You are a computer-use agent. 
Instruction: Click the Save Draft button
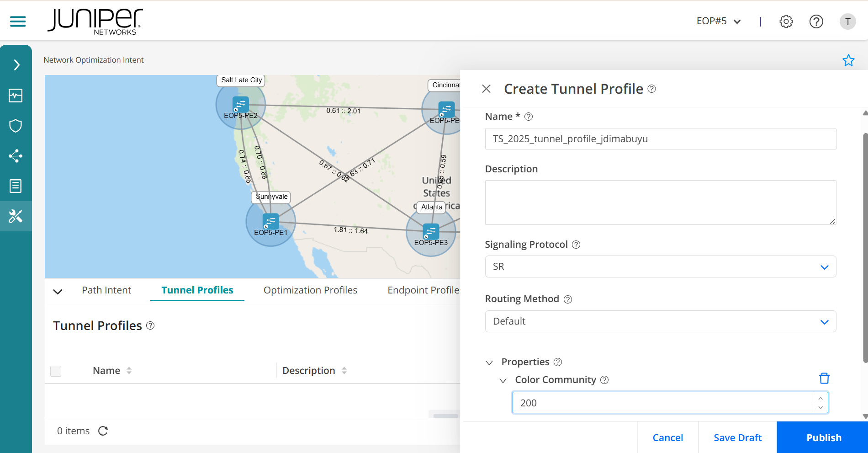click(x=737, y=437)
